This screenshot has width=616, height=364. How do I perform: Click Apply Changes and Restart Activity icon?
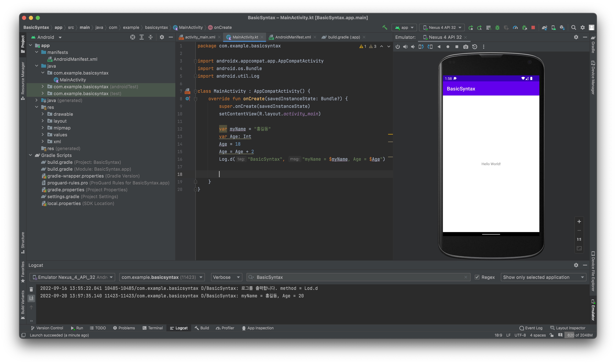pos(479,27)
